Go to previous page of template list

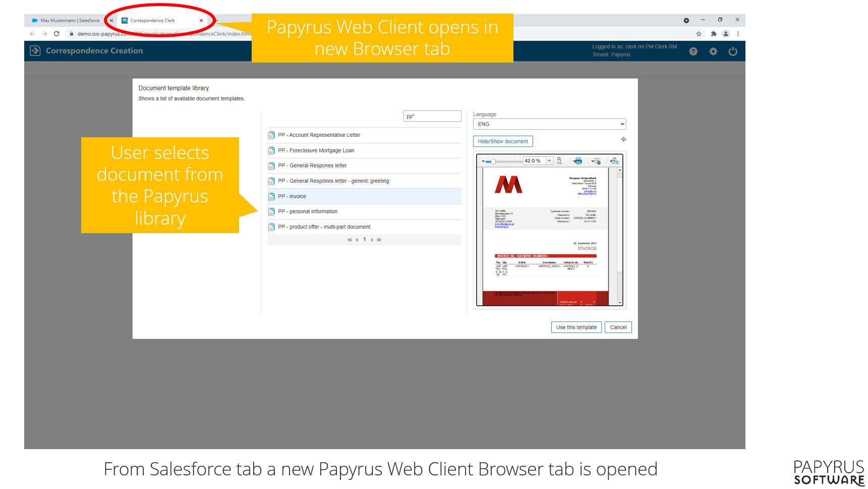tap(357, 240)
